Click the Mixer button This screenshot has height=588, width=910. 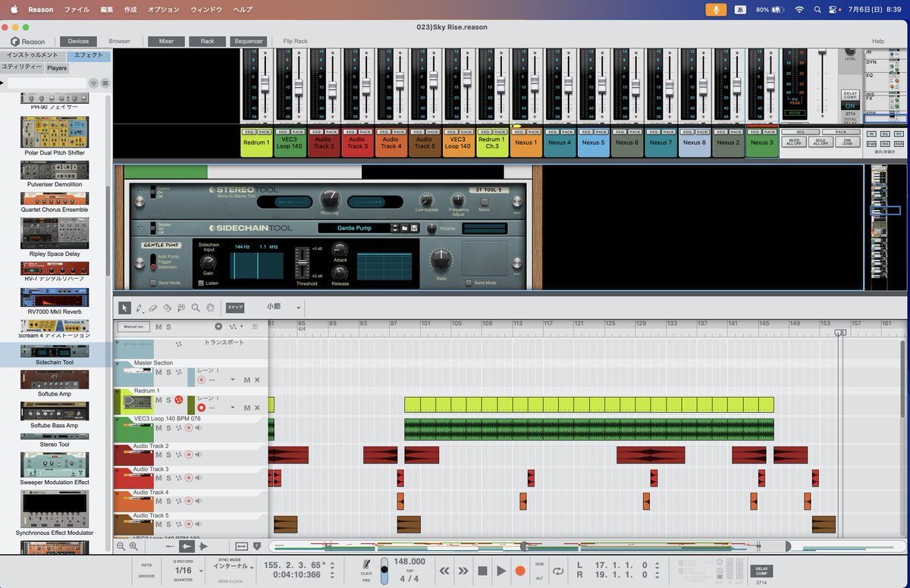(166, 41)
